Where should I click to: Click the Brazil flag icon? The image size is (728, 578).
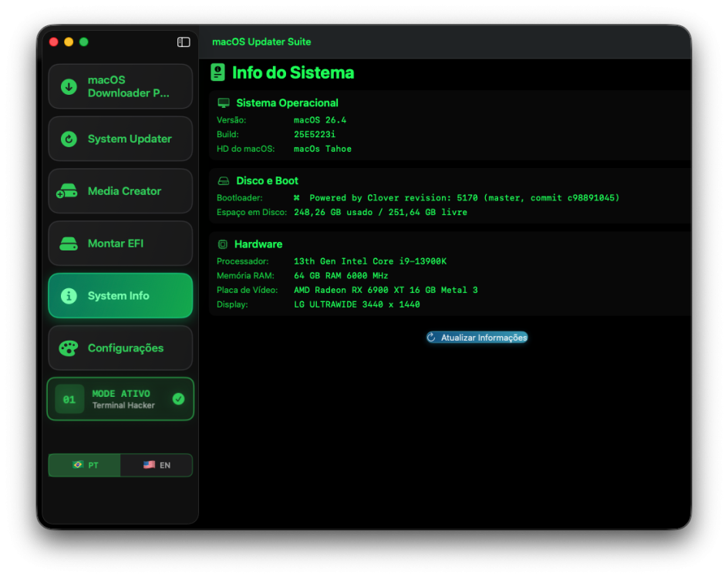tap(78, 465)
